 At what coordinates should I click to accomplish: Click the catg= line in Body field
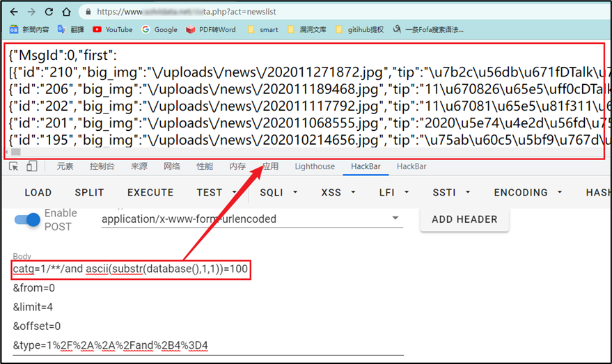130,269
